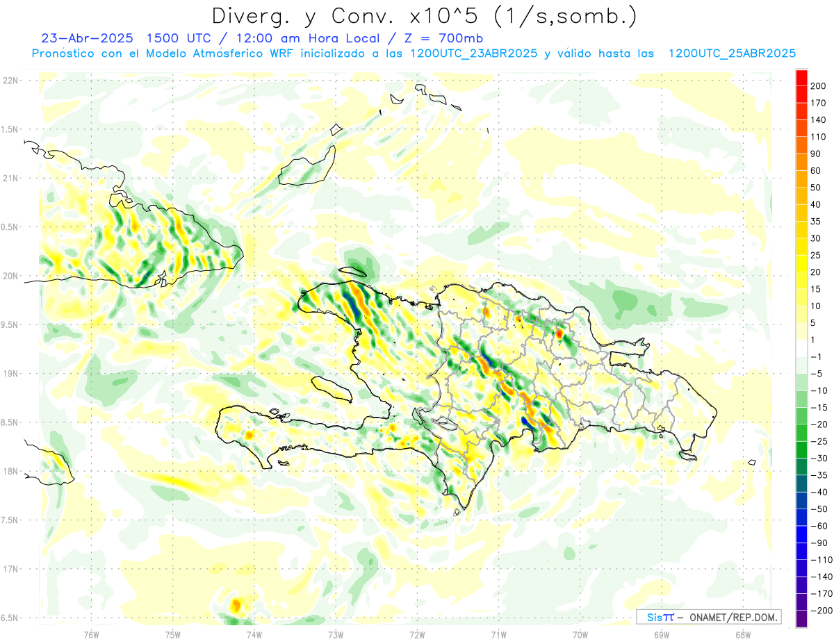This screenshot has height=644, width=834.
Task: Click the '74W' longitude label
Action: point(254,634)
